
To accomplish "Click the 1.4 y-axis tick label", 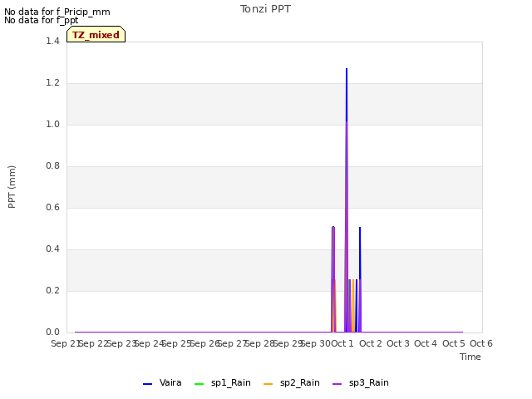I will (52, 41).
